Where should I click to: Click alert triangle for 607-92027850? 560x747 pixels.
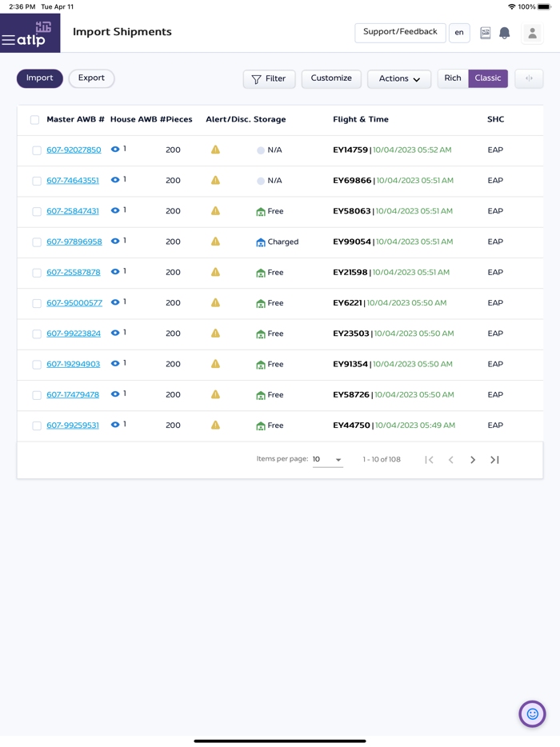coord(215,150)
